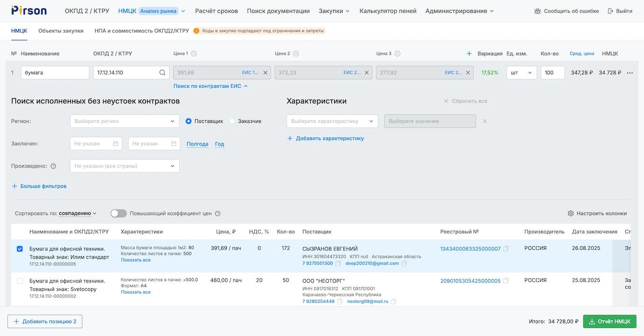Open the Калькулятор пеней menu item
Viewport: 644px width, 336px height.
point(387,11)
